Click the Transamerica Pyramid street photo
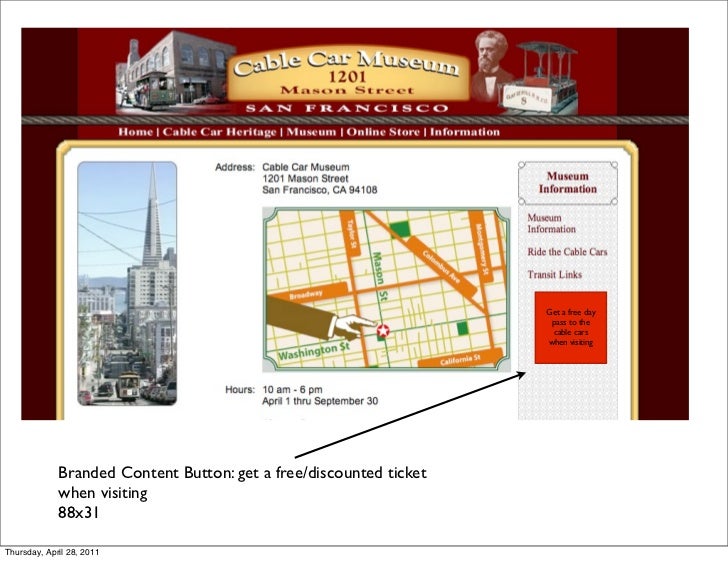728x561 pixels. (x=127, y=283)
